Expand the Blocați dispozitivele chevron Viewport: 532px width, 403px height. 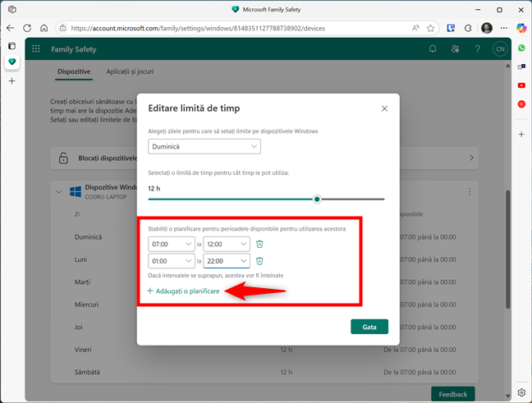tap(471, 158)
